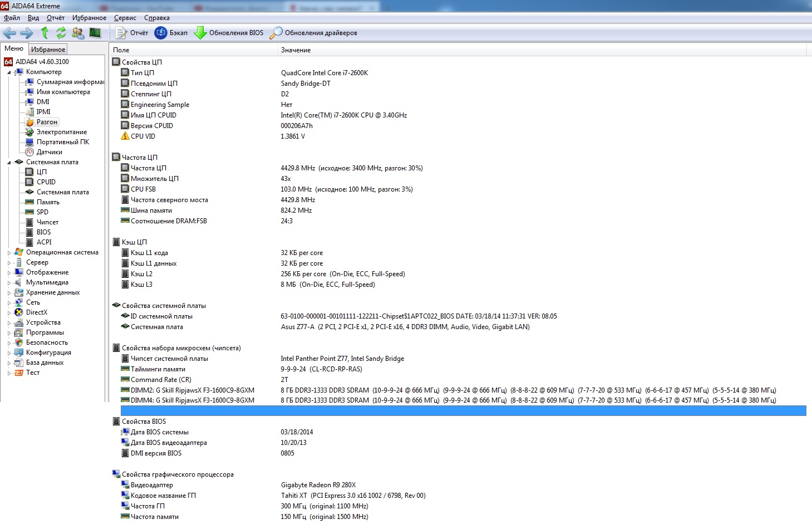Open the Вид menu
Viewport: 812px width, 524px height.
(x=33, y=18)
